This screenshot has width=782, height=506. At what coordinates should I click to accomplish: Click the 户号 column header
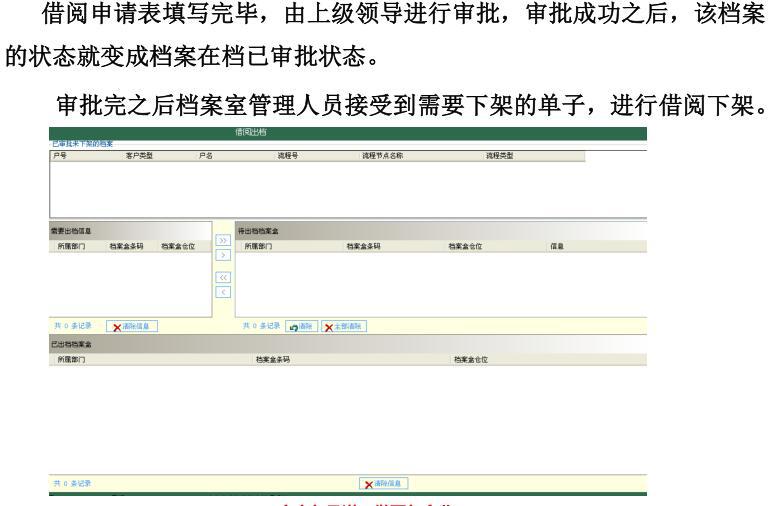point(60,156)
